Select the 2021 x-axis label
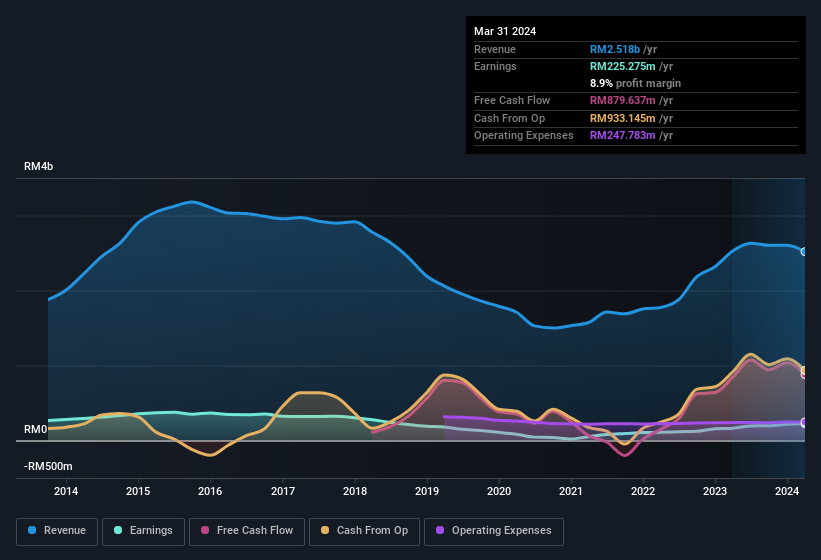The image size is (821, 560). pos(571,491)
